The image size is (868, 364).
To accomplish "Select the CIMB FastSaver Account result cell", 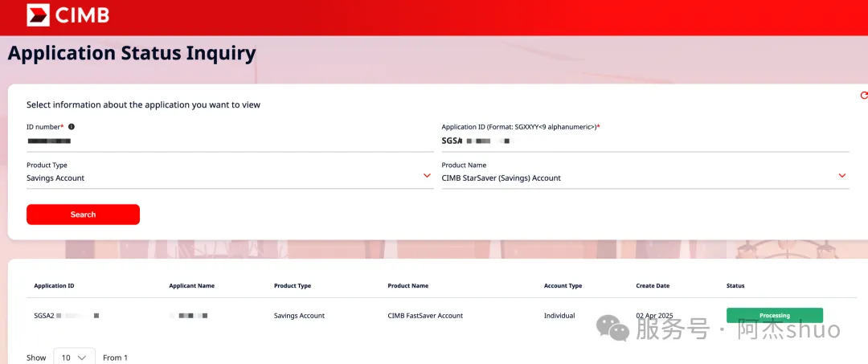I will pyautogui.click(x=425, y=316).
